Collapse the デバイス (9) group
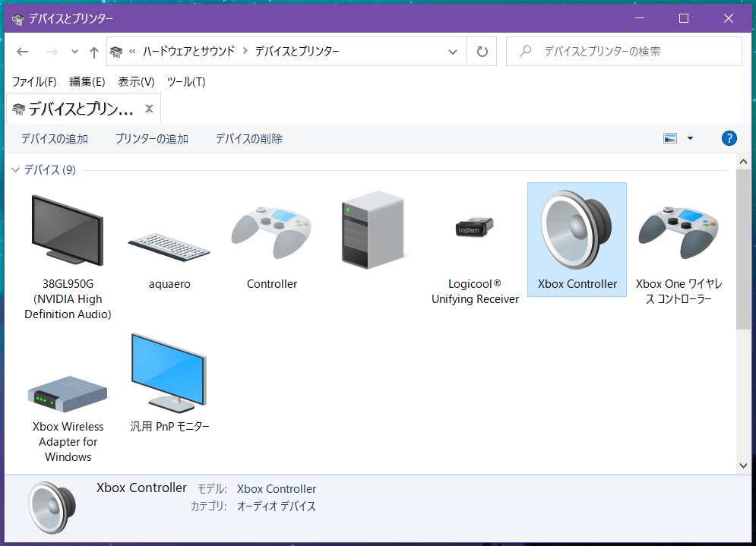Screen dimensions: 756x546 point(15,169)
